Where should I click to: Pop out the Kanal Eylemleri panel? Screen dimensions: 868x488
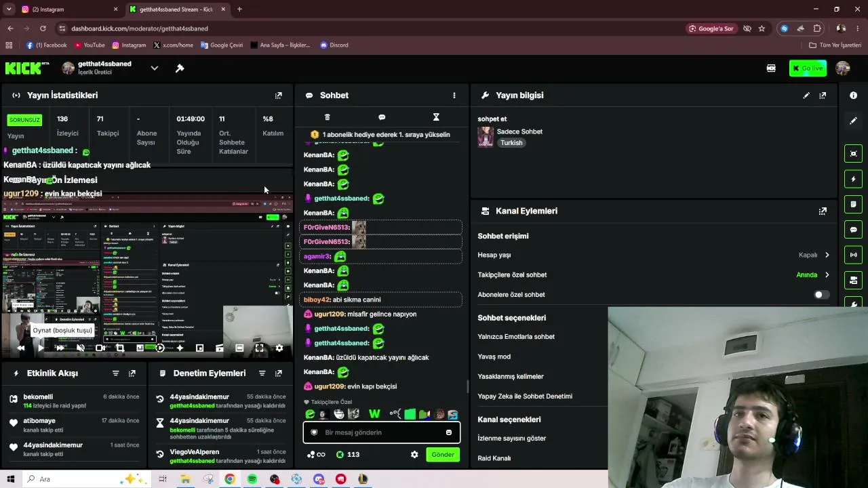[823, 211]
